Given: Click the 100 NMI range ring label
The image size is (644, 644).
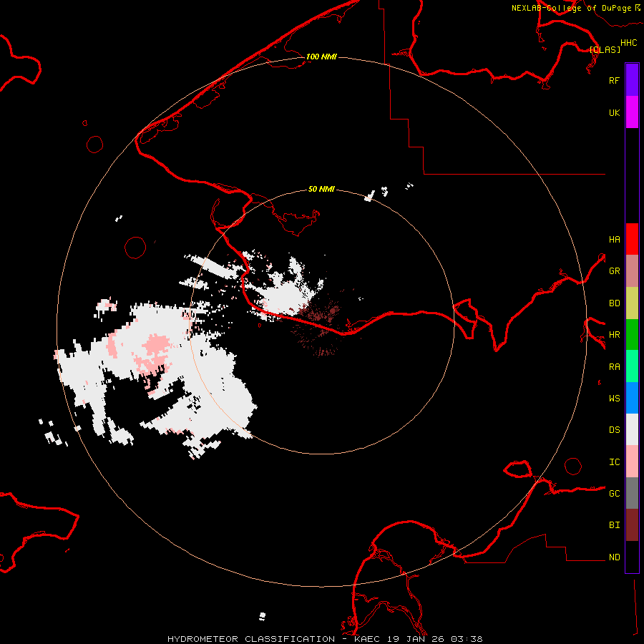Looking at the screenshot, I should point(321,57).
